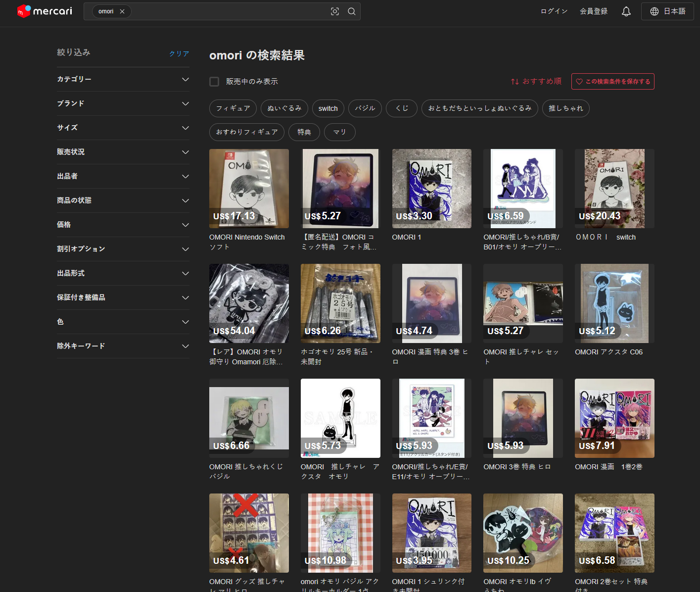The width and height of the screenshot is (700, 592).
Task: Open the US$4.61 OMORI グッズ thumbnail
Action: click(249, 533)
